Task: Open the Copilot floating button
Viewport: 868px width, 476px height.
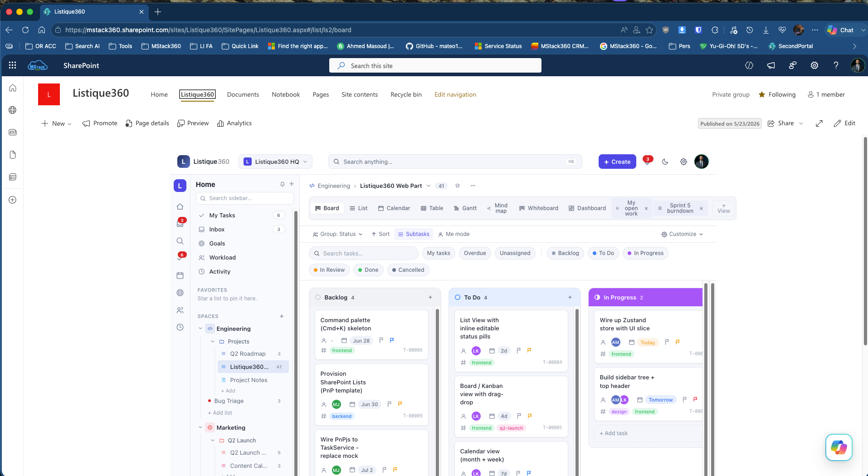Action: click(x=839, y=447)
